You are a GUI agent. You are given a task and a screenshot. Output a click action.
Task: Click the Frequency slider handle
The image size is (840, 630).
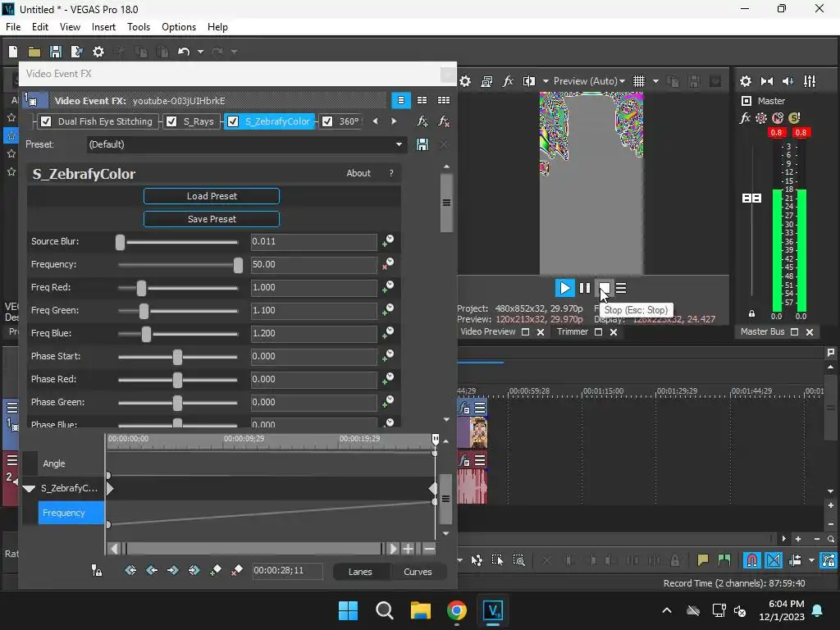pos(238,265)
